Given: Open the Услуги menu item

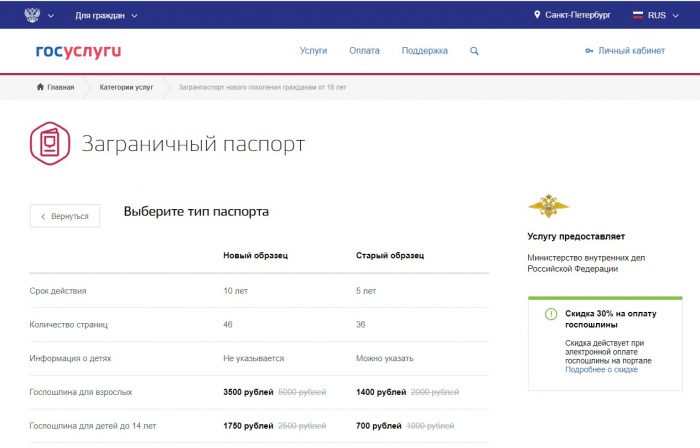Looking at the screenshot, I should [x=313, y=50].
